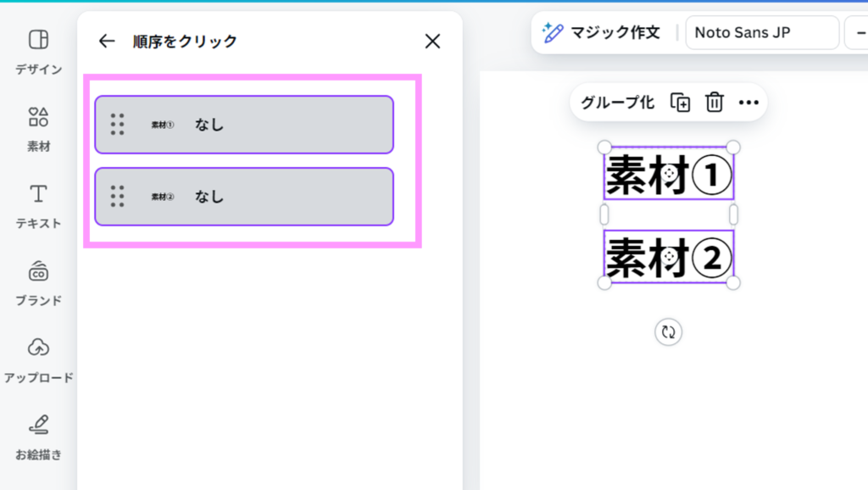Open the Noto Sans JP font dropdown
This screenshot has width=868, height=490.
tap(761, 33)
